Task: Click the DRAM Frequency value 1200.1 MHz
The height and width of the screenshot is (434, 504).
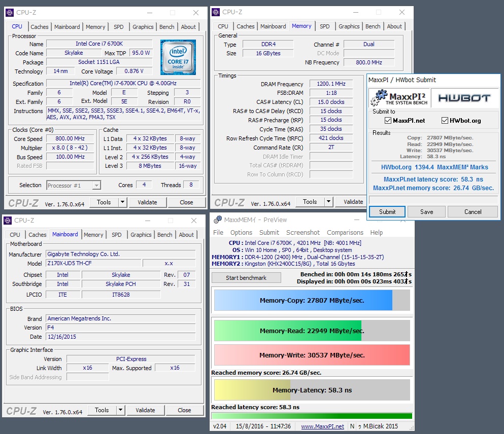Action: (331, 84)
